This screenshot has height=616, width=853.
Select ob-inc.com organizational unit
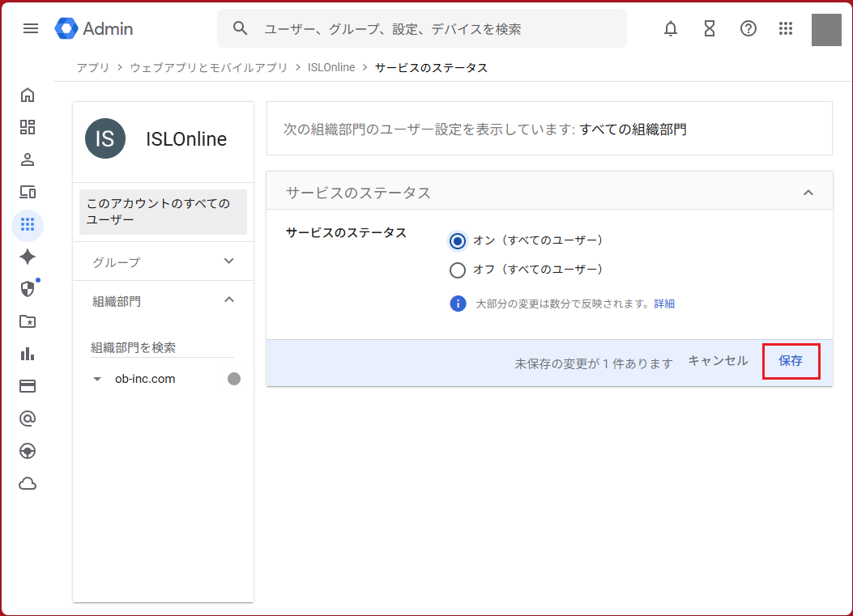point(145,379)
